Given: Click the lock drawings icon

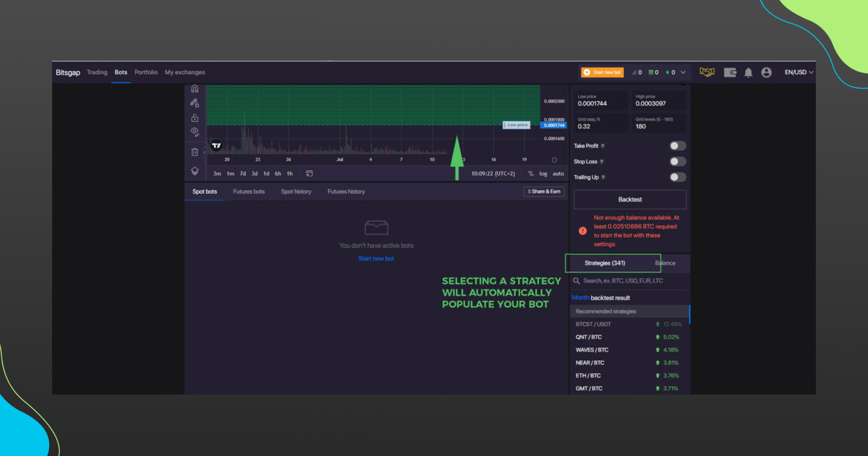Looking at the screenshot, I should click(x=195, y=118).
